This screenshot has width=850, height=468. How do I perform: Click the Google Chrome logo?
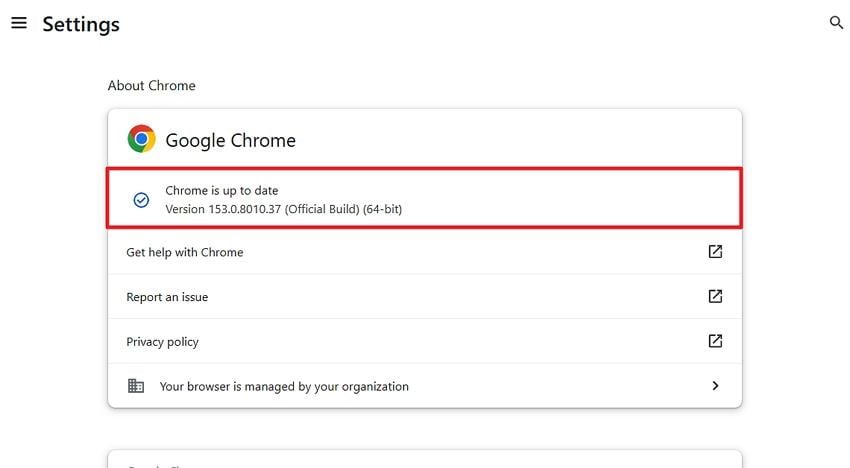point(141,139)
